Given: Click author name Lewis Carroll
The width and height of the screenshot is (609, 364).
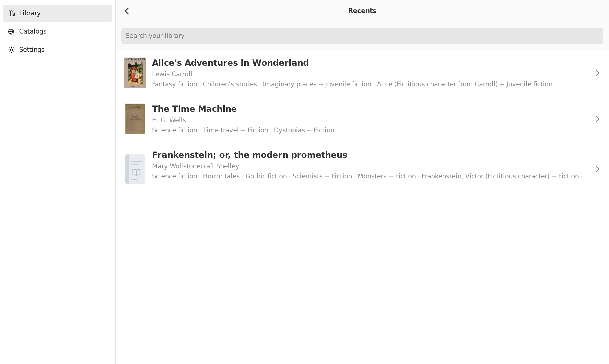Looking at the screenshot, I should 172,74.
